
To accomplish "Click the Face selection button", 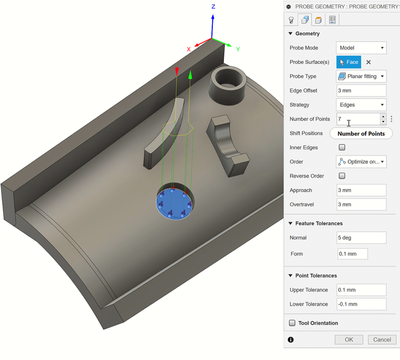I will (x=349, y=62).
